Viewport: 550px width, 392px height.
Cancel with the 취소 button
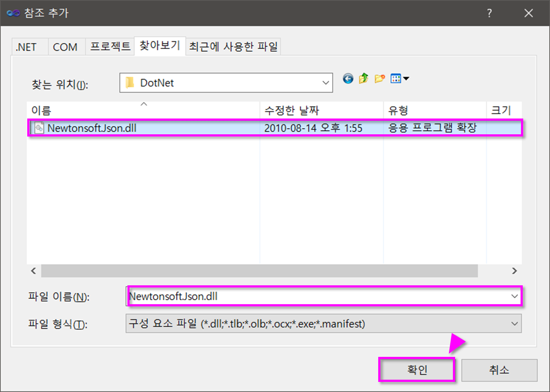point(499,370)
